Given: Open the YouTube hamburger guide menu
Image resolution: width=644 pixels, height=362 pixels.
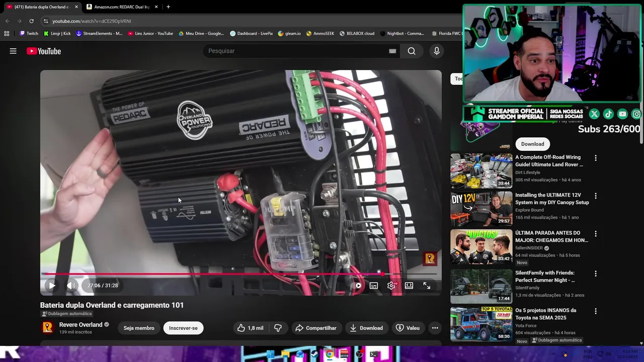Looking at the screenshot, I should pos(13,51).
